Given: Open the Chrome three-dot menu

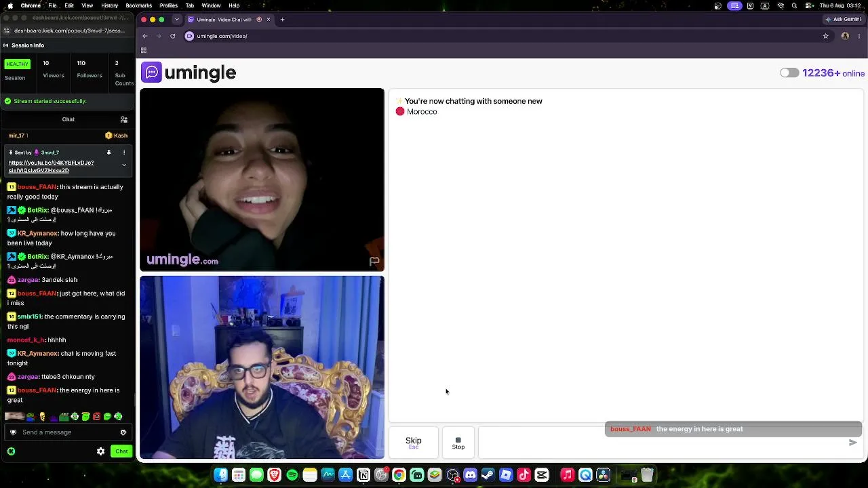Looking at the screenshot, I should 859,36.
